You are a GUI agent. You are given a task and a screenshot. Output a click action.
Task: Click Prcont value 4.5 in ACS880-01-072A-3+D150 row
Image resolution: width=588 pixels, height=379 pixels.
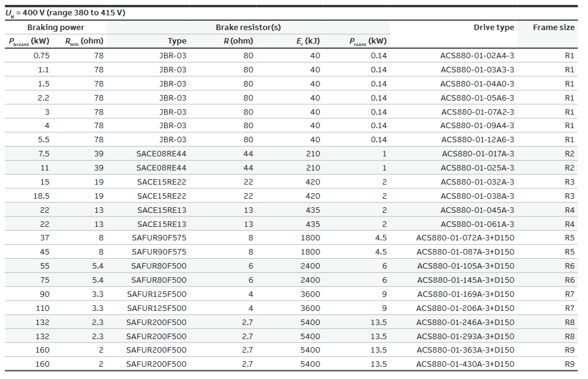click(381, 238)
